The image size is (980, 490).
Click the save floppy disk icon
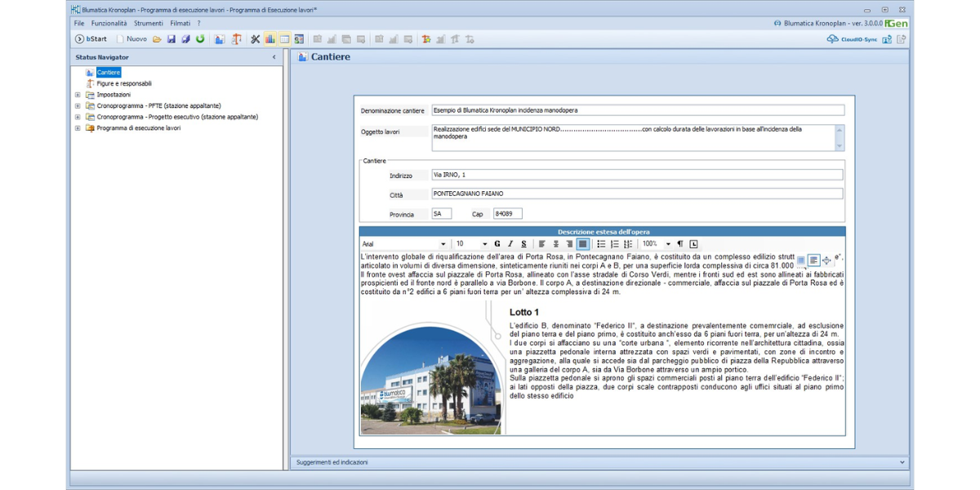(x=171, y=39)
